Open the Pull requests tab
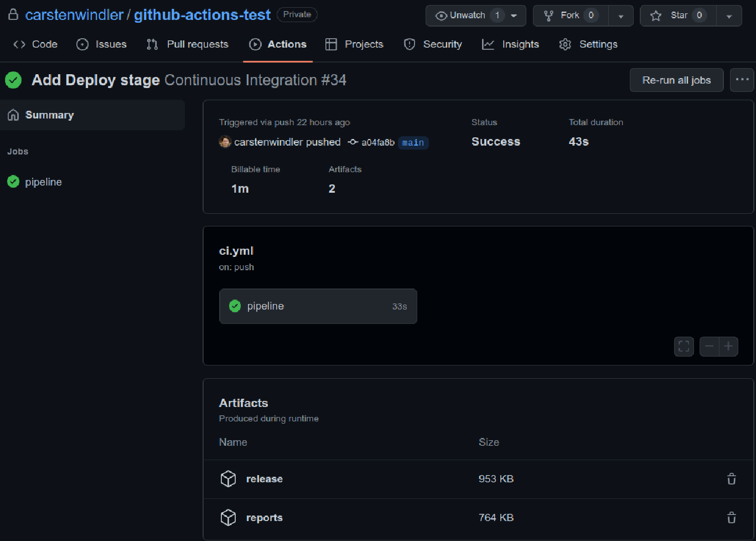Viewport: 756px width, 541px height. [x=188, y=44]
